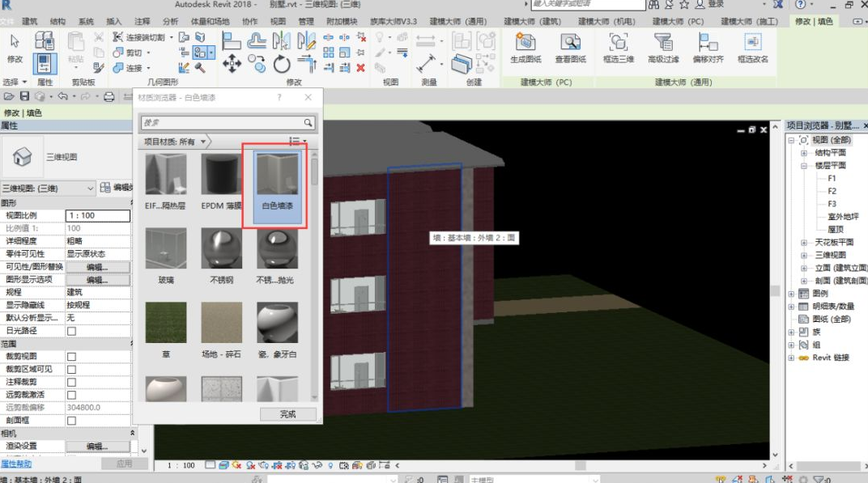
Task: Click the Move tool in 修改 panel
Action: [x=232, y=64]
